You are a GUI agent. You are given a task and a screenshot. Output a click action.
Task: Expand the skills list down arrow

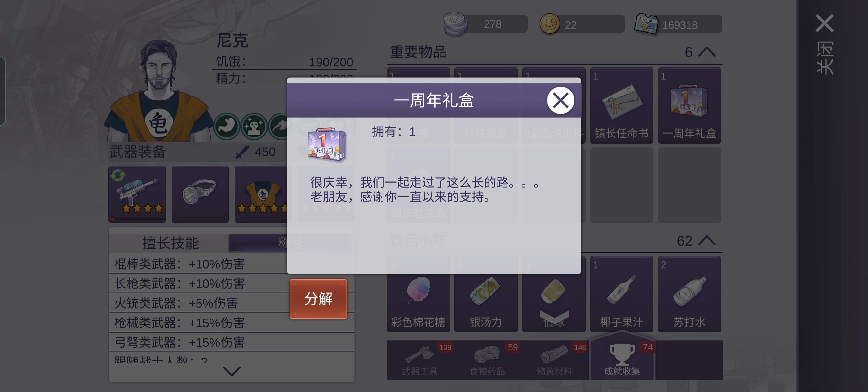pos(232,371)
